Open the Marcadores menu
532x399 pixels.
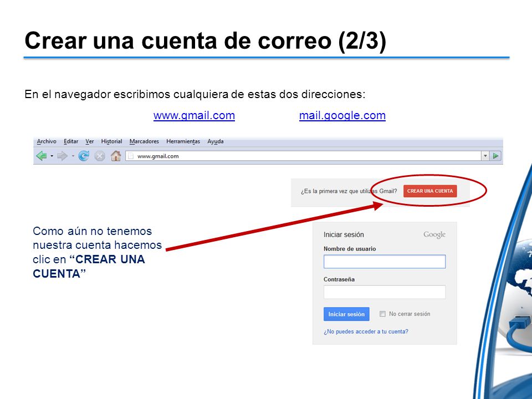click(144, 141)
